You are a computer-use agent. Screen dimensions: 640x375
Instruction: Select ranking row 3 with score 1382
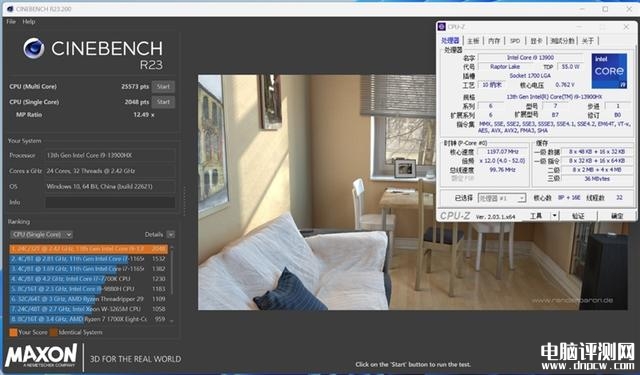click(x=89, y=269)
